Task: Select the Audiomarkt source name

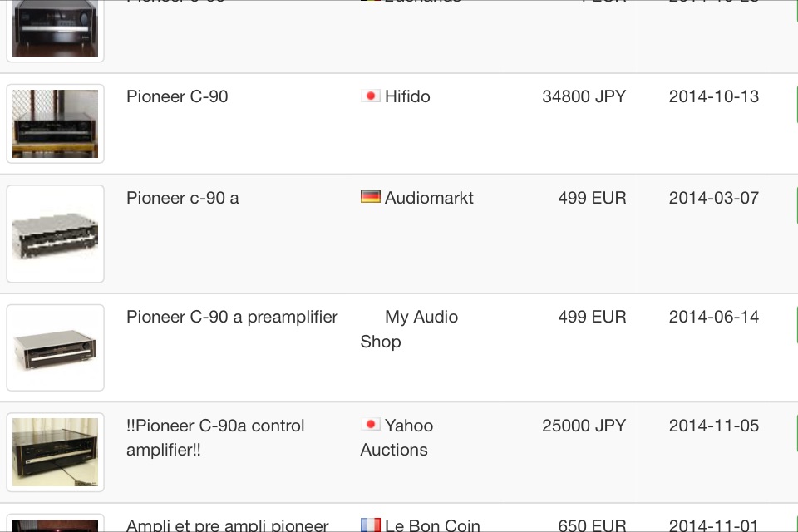Action: pos(429,198)
